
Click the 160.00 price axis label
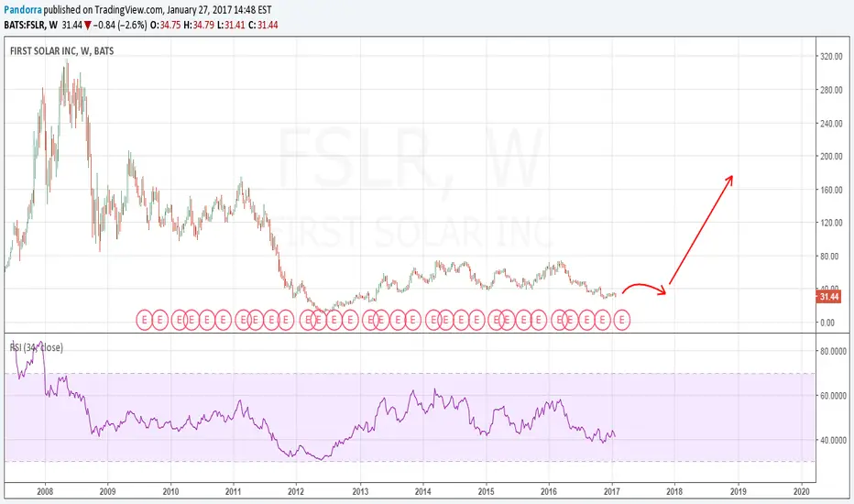point(831,191)
